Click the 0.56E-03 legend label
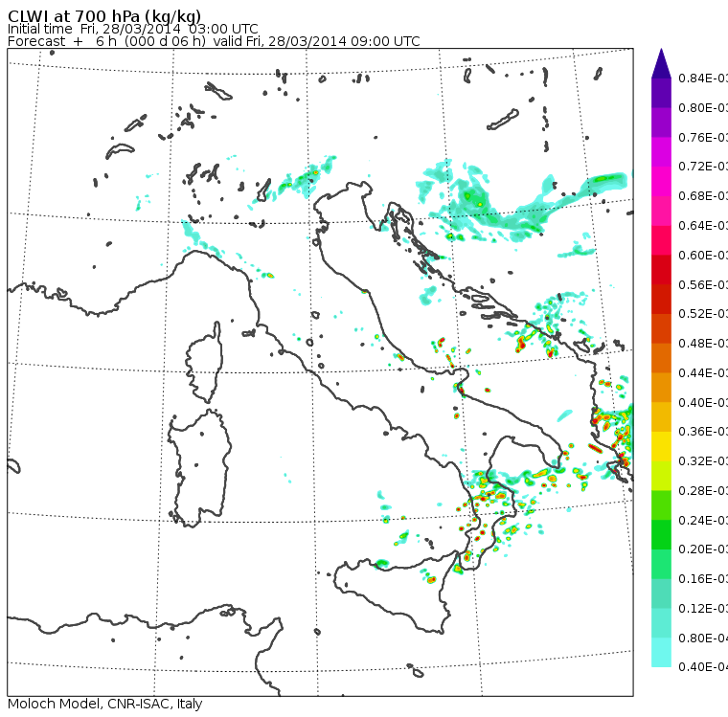 tap(703, 284)
